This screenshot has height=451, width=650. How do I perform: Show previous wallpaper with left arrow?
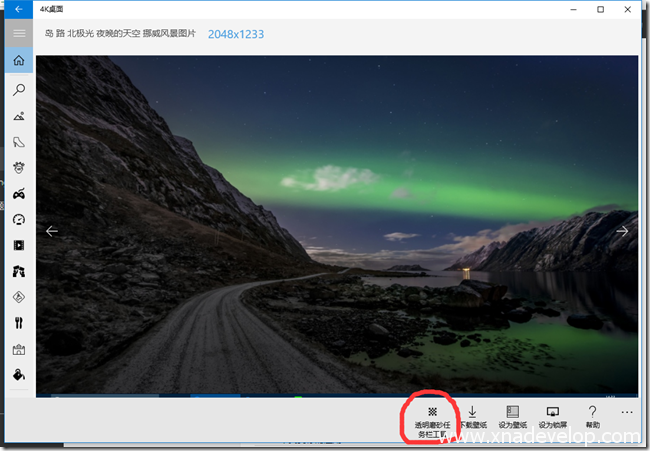point(52,231)
